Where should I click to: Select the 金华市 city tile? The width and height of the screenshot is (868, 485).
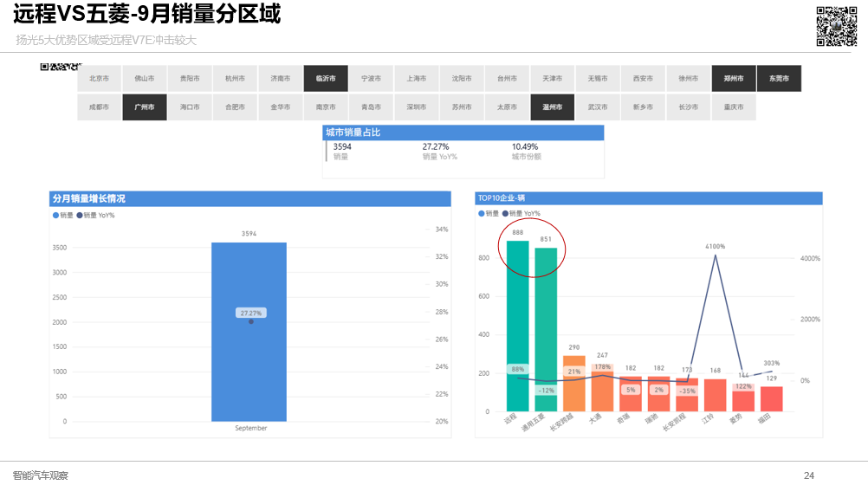(280, 107)
